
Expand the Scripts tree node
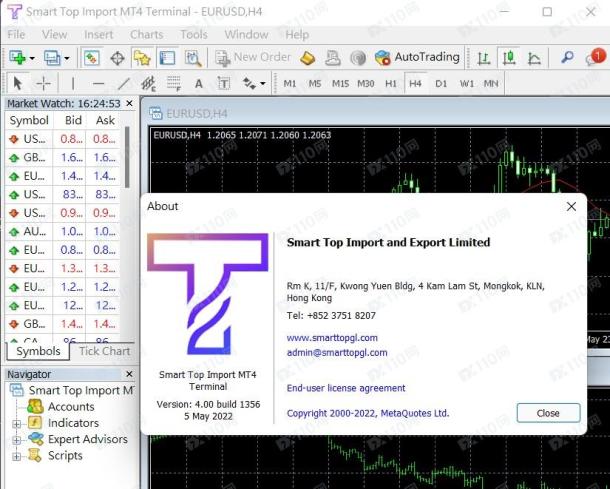click(16, 456)
